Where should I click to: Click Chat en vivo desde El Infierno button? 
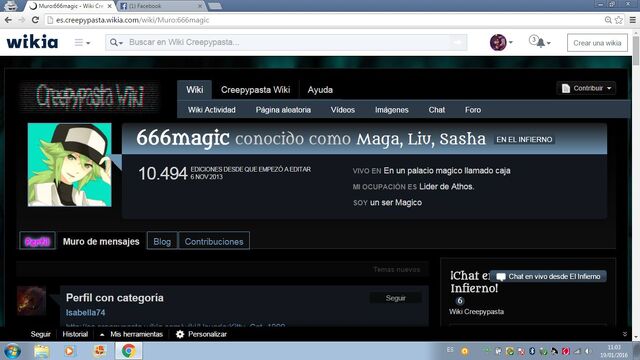point(549,276)
